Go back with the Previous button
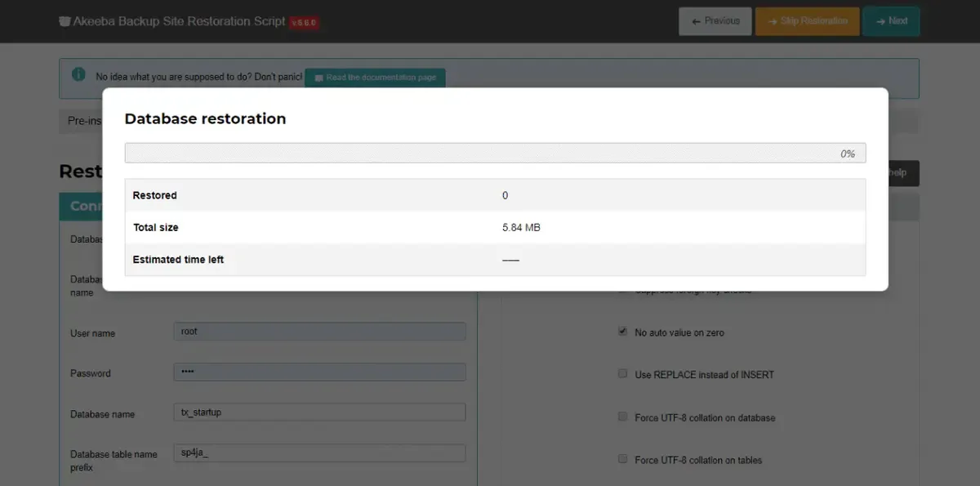The width and height of the screenshot is (980, 486). [x=715, y=21]
